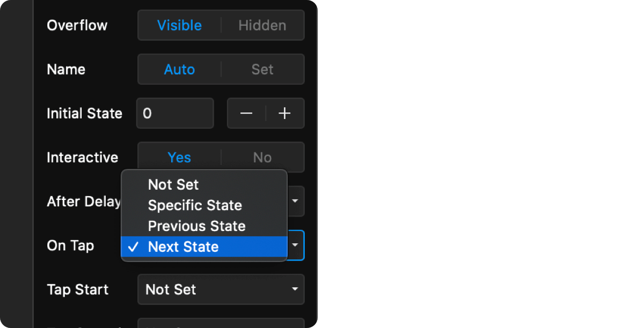Open the partially visible dropdown below Tap Start
The width and height of the screenshot is (644, 328).
[221, 323]
